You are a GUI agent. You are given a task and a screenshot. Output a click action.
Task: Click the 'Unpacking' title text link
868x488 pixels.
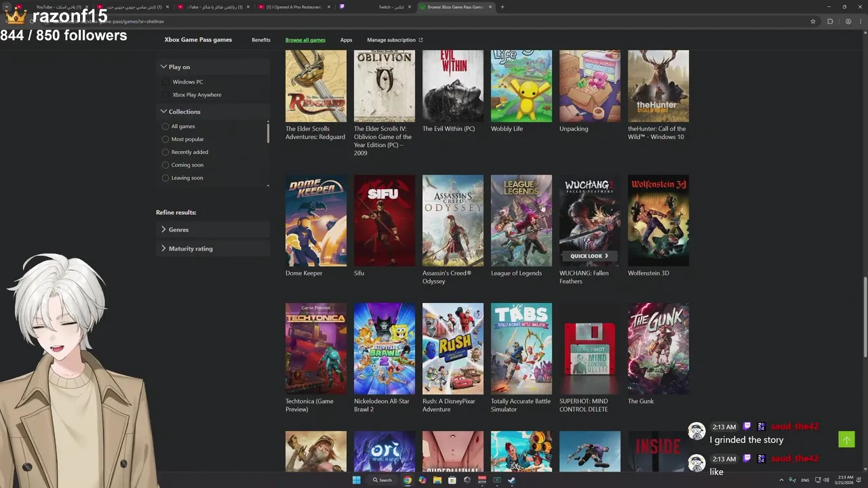point(574,129)
